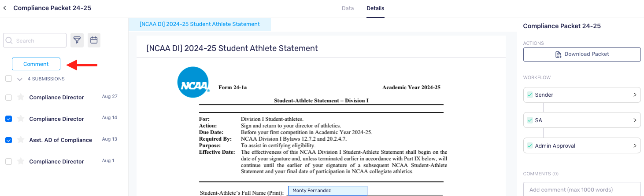Select the Student Athlete Statement document tab
Screen dimensions: 644x196
pyautogui.click(x=200, y=24)
